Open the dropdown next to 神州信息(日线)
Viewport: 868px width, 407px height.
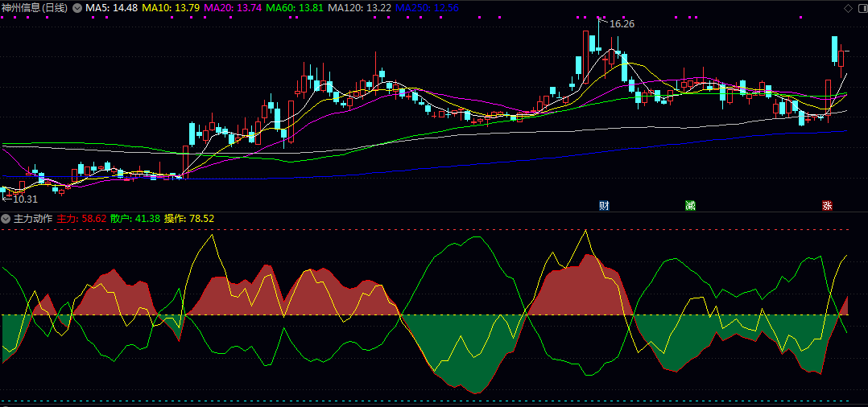[x=77, y=7]
